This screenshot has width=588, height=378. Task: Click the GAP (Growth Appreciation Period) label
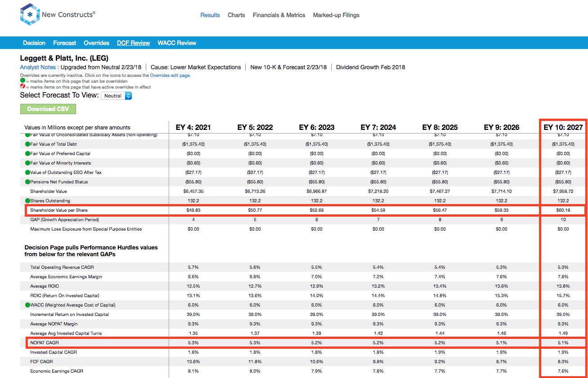pyautogui.click(x=64, y=220)
